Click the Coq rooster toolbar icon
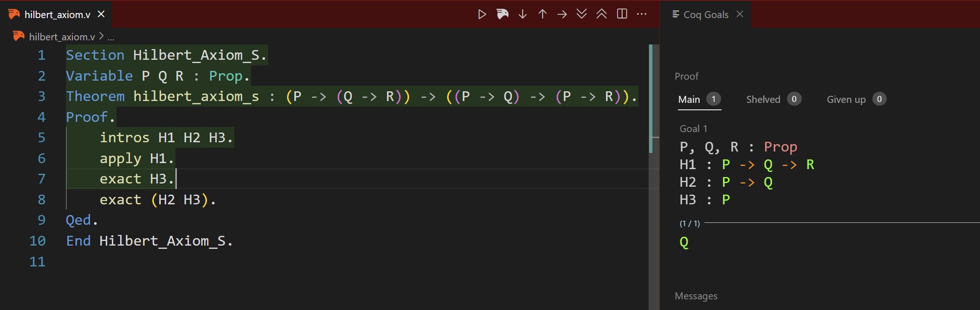The image size is (980, 310). coord(502,14)
